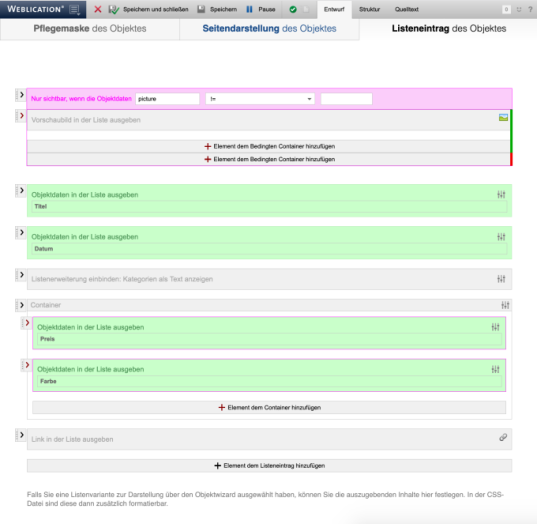
Task: Click first Element dem Bedingten Container hinzufügen
Action: (x=269, y=146)
